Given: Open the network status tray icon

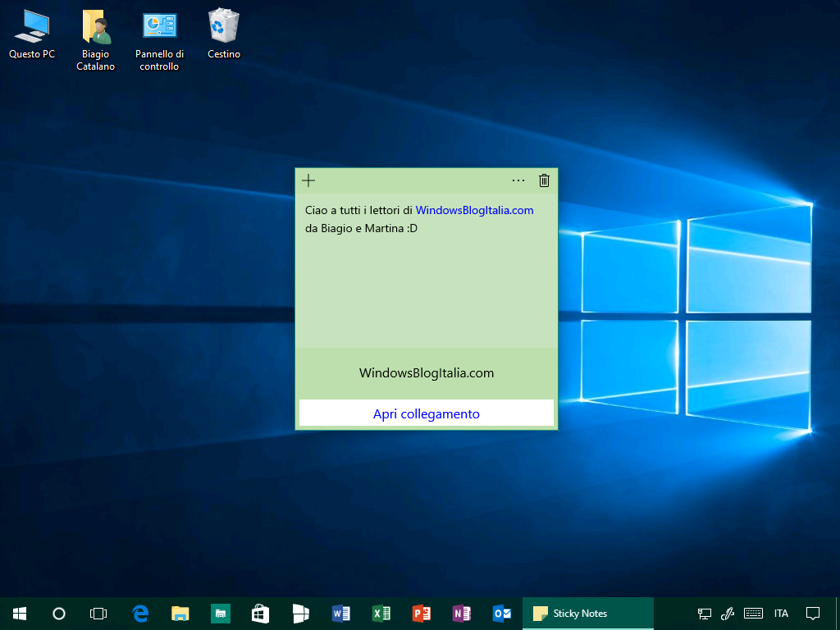Looking at the screenshot, I should 704,614.
